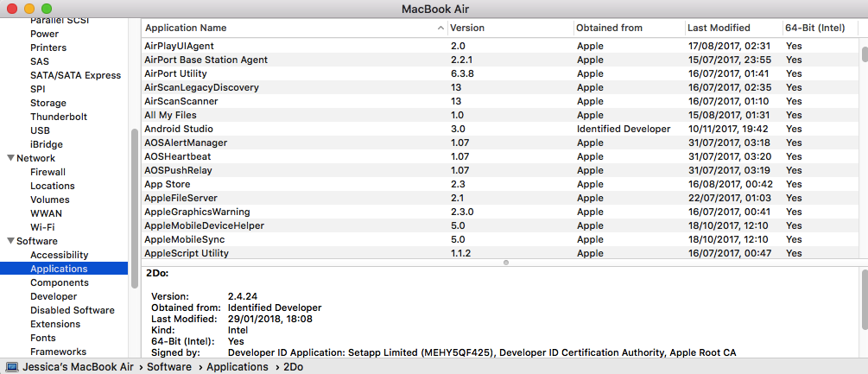Select Printers in the sidebar
This screenshot has height=374, width=868.
[x=48, y=48]
